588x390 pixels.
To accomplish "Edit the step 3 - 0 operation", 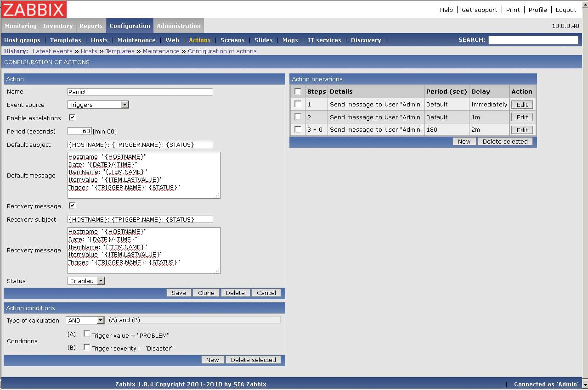I will click(x=522, y=130).
